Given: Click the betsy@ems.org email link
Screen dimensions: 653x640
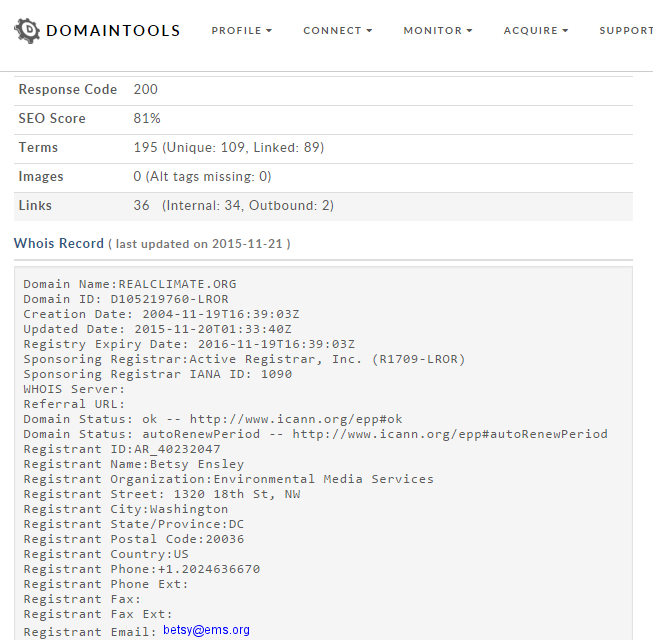Looking at the screenshot, I should point(206,630).
